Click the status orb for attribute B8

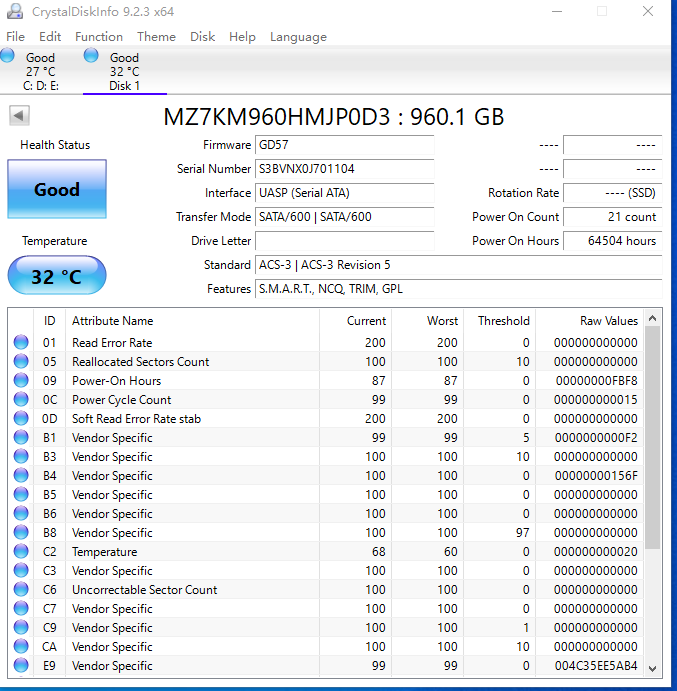pos(21,532)
